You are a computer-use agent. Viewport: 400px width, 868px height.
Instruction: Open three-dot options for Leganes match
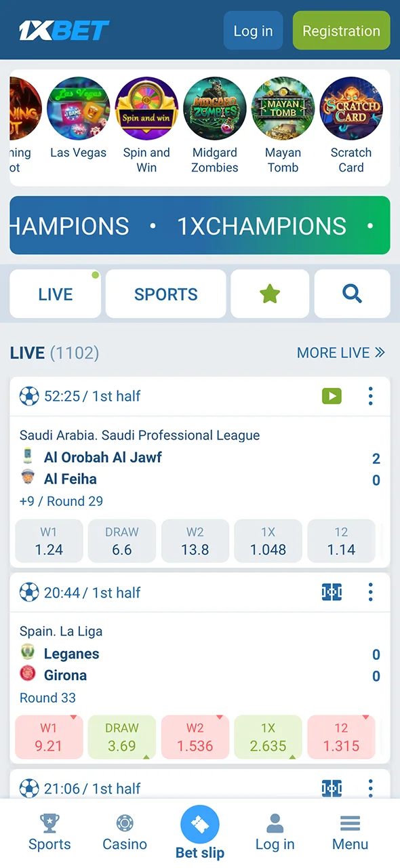(x=370, y=592)
